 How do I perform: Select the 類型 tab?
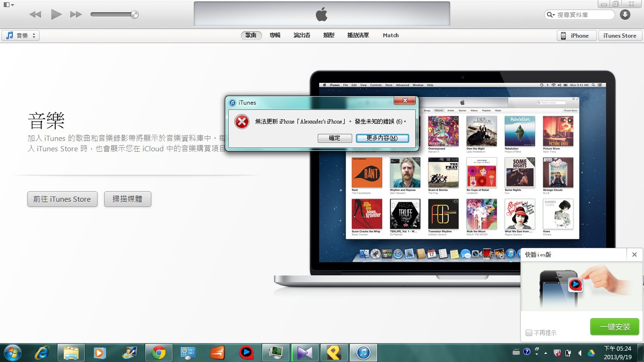pyautogui.click(x=329, y=35)
